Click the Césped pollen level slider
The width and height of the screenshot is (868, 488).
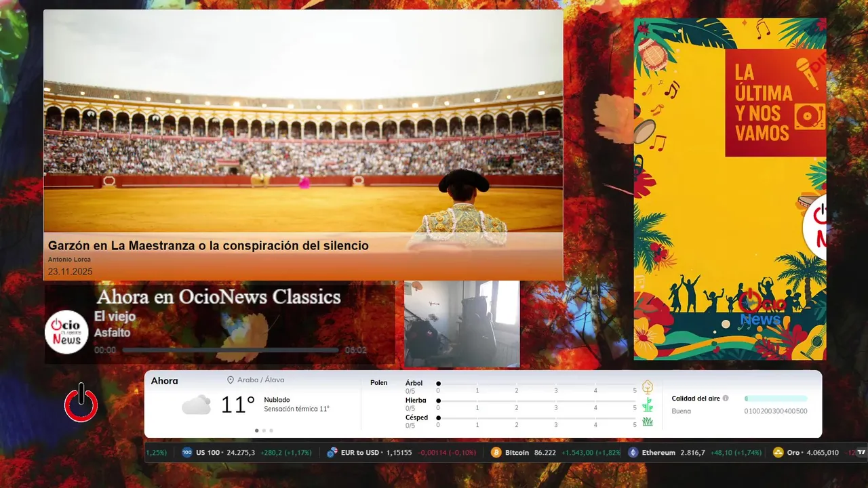(x=536, y=418)
